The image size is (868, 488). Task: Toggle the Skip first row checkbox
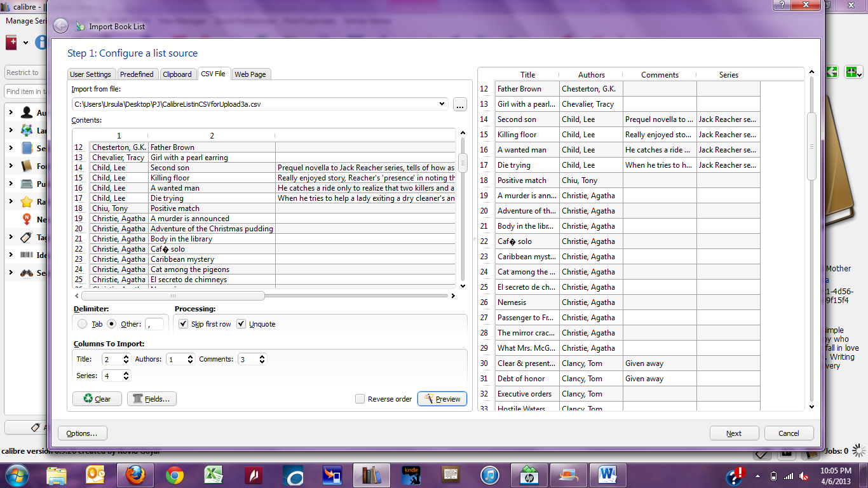(184, 324)
